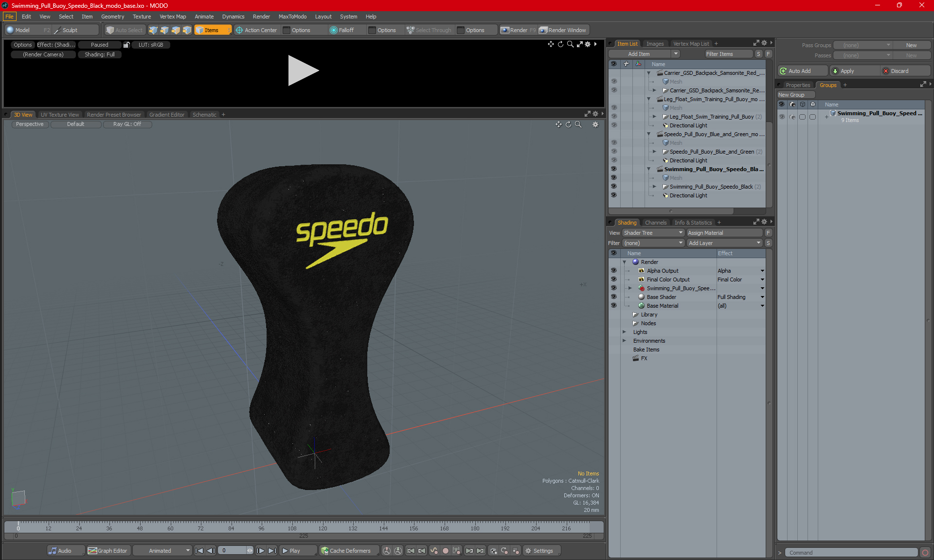Click the record keyframe circle icon
The height and width of the screenshot is (560, 934).
coord(445,551)
